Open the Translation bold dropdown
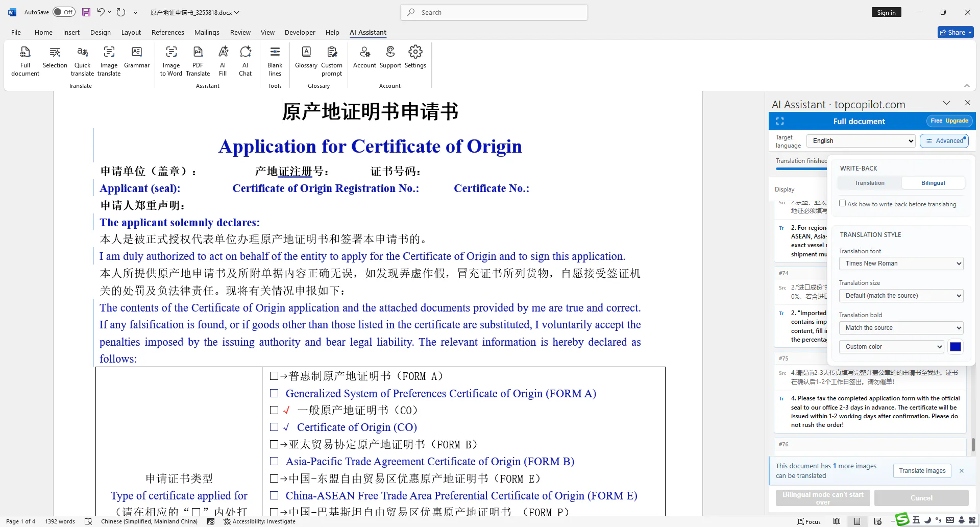980x527 pixels. [x=901, y=328]
